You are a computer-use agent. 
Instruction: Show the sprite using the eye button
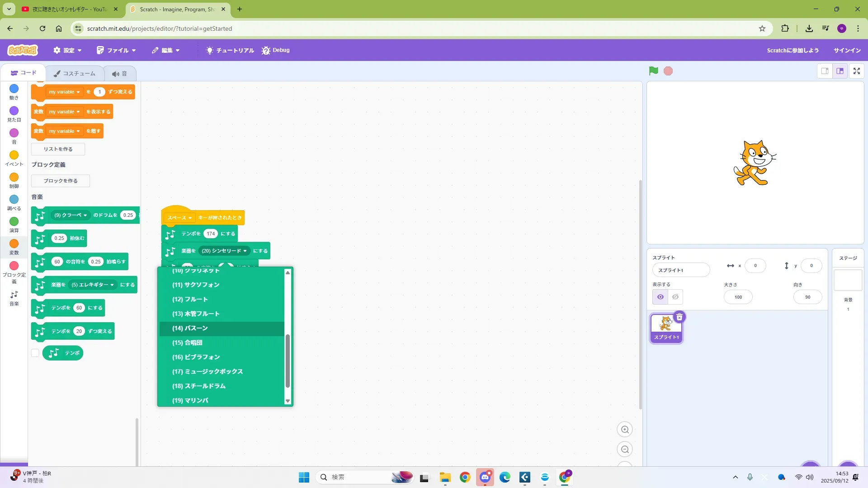click(660, 297)
